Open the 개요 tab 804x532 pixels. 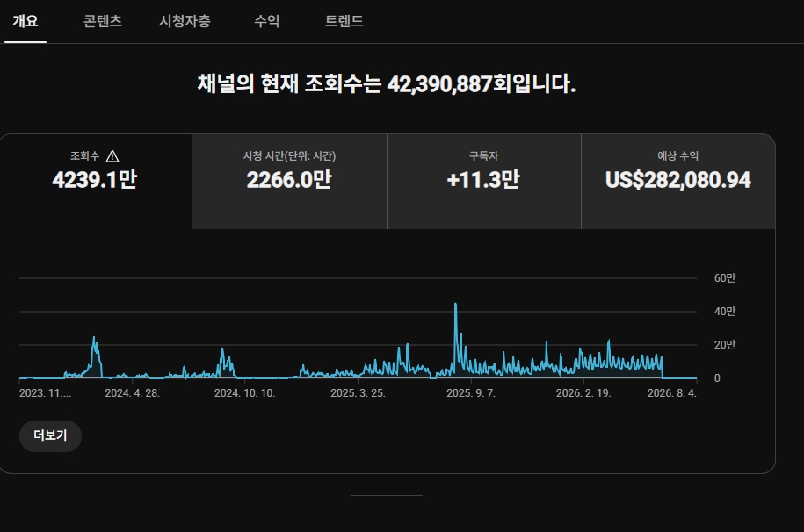(25, 21)
